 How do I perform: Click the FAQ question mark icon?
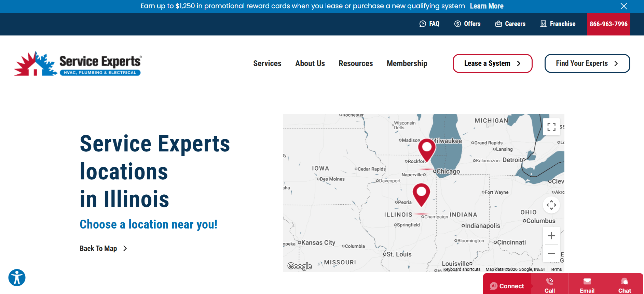click(423, 24)
